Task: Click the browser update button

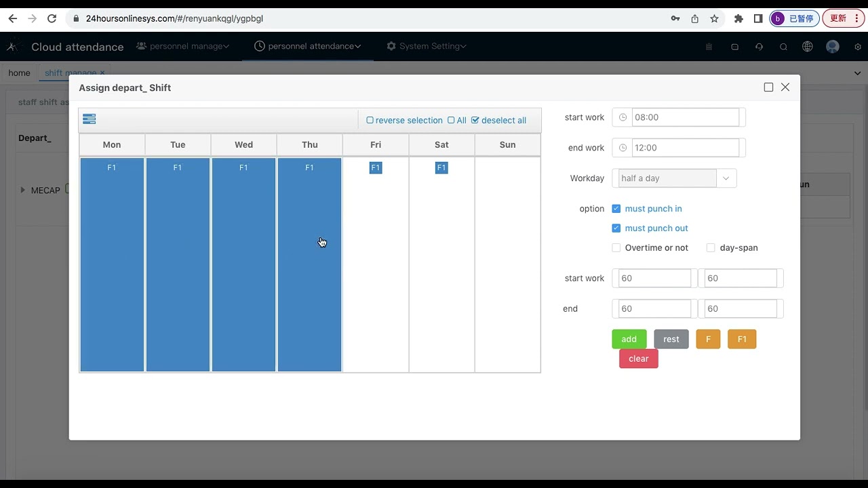Action: point(842,18)
